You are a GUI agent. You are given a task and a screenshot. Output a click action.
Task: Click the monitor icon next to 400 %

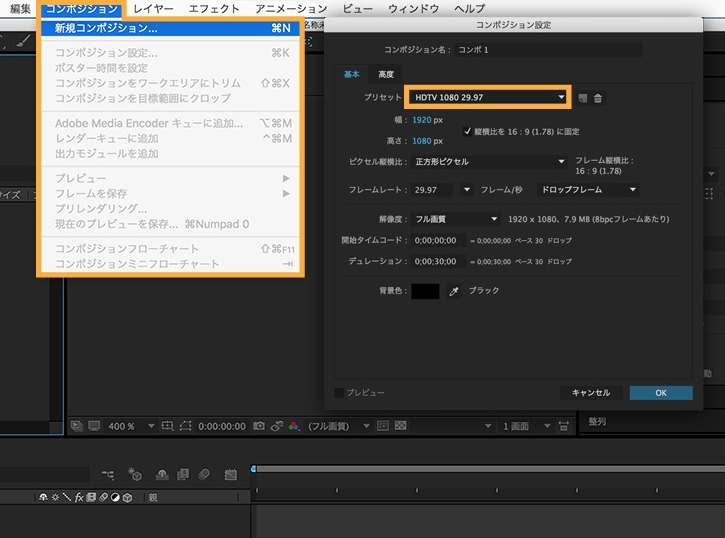(94, 426)
